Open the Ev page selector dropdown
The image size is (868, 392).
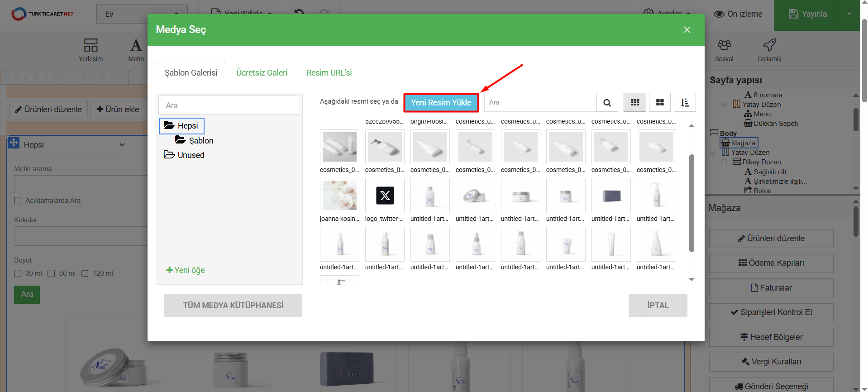pos(142,14)
